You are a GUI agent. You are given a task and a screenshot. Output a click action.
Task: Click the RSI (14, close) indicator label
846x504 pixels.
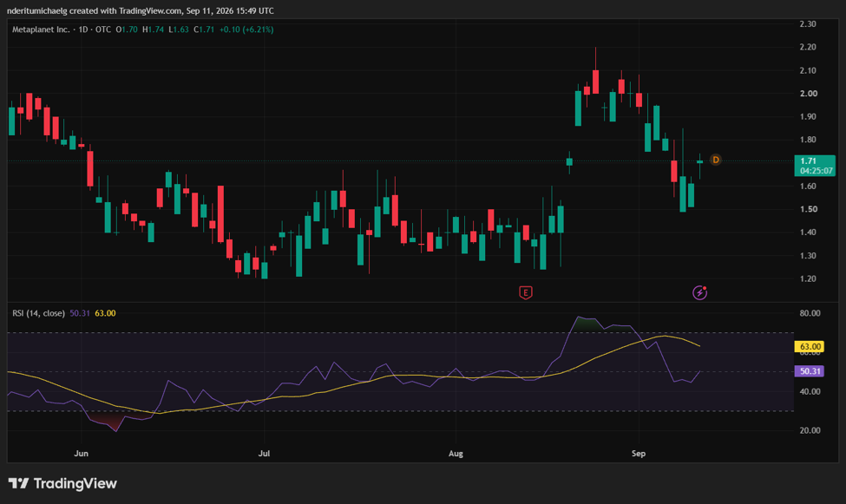(38, 313)
